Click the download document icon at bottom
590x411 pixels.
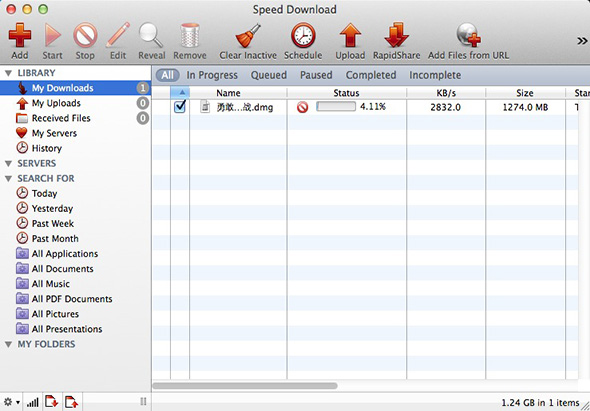[52, 402]
